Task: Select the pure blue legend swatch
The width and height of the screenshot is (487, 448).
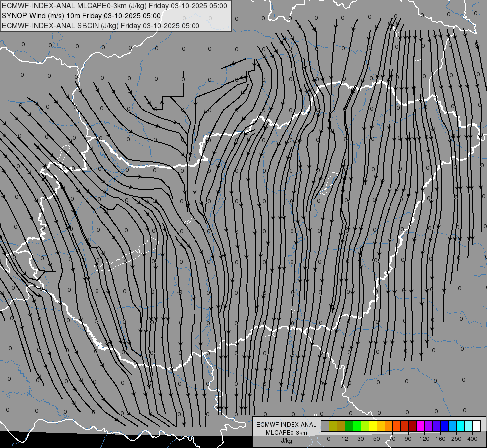Action: click(x=444, y=426)
